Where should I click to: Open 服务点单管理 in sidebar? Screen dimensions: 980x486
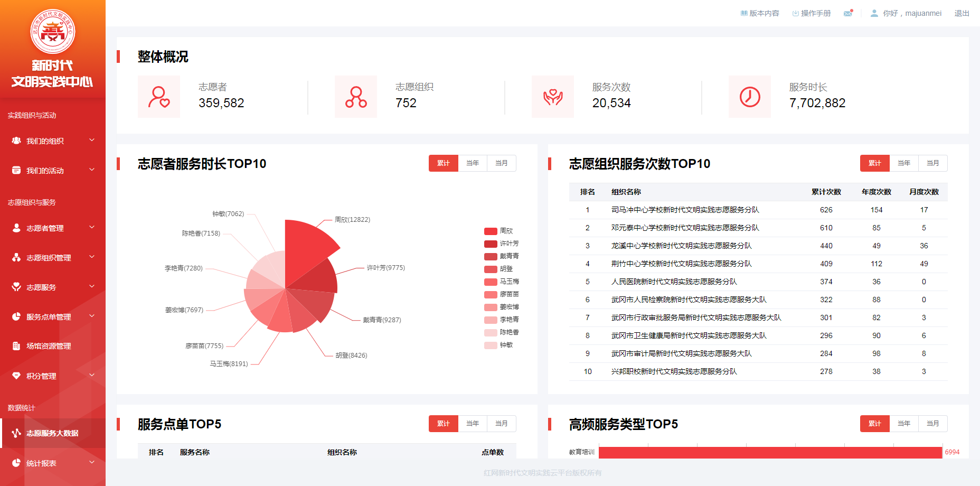(x=49, y=317)
